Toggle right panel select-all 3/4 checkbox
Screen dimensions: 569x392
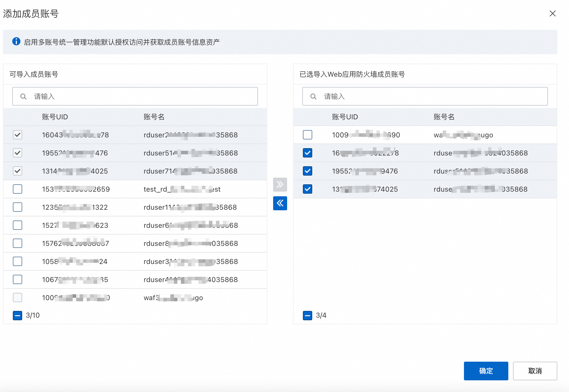[308, 315]
